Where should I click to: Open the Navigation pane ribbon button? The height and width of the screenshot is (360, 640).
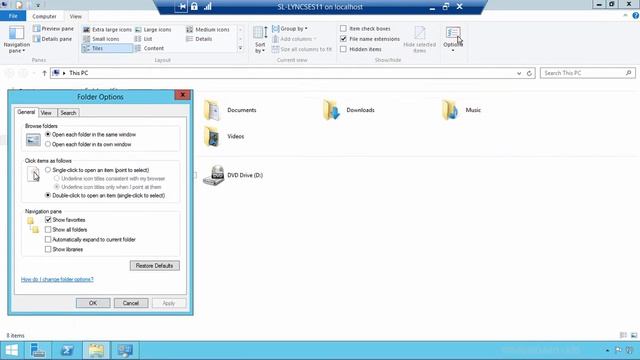coord(16,39)
